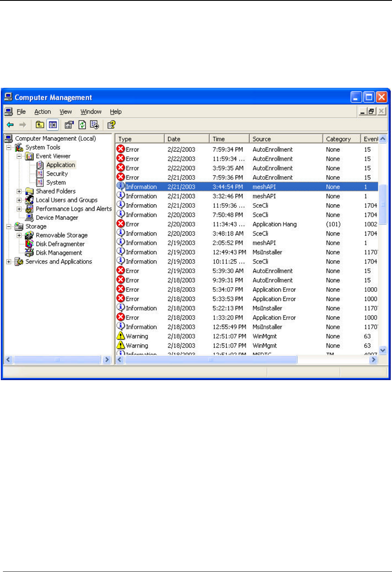Click the Forward arrow toolbar icon

coord(23,124)
